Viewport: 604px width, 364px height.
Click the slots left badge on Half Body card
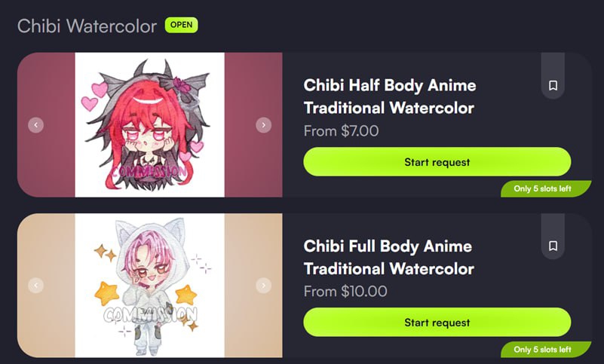pos(546,188)
